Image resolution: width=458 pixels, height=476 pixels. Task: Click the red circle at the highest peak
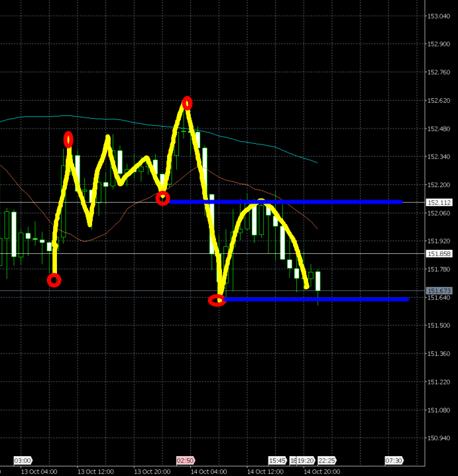[x=188, y=103]
